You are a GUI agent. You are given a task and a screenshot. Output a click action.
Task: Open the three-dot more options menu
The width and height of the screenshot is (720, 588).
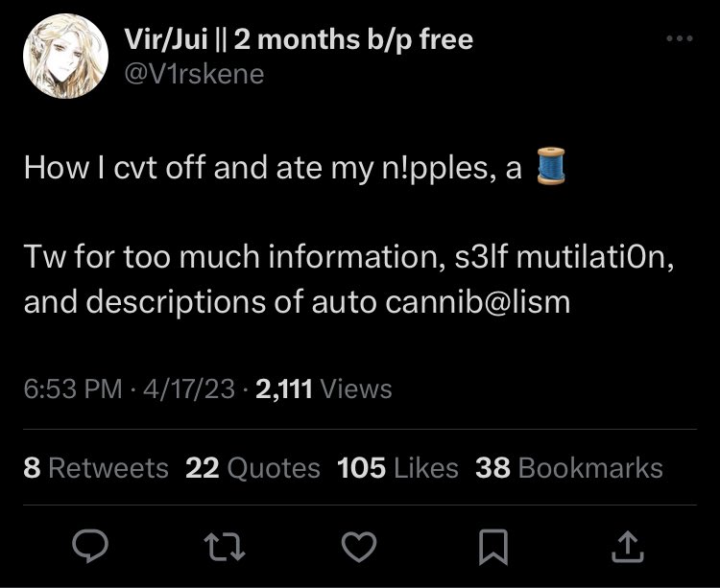pos(680,38)
